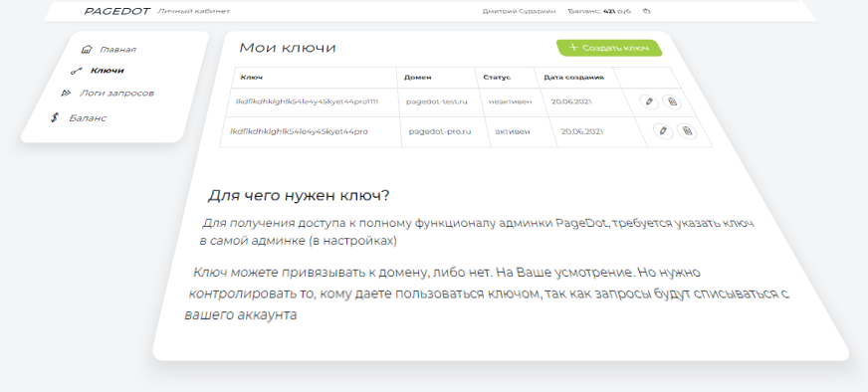Click the Для чего нужен ключ? heading

tap(299, 195)
